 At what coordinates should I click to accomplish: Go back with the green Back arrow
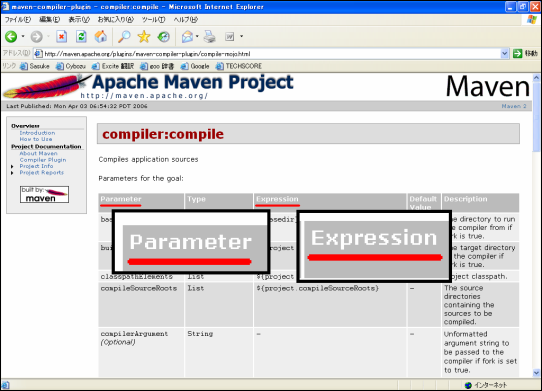(11, 36)
